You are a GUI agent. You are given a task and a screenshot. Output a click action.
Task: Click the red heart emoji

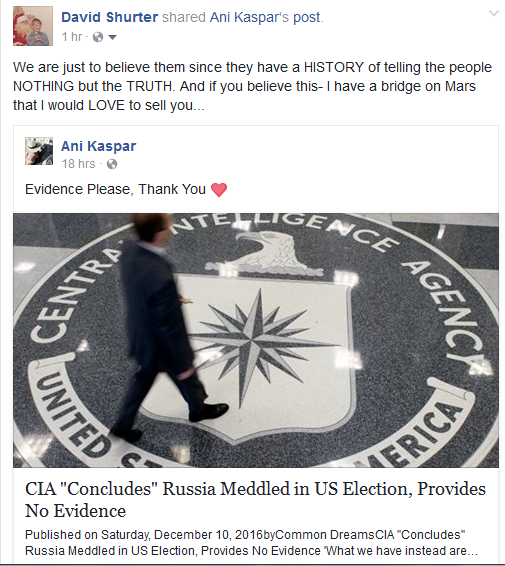tap(219, 190)
